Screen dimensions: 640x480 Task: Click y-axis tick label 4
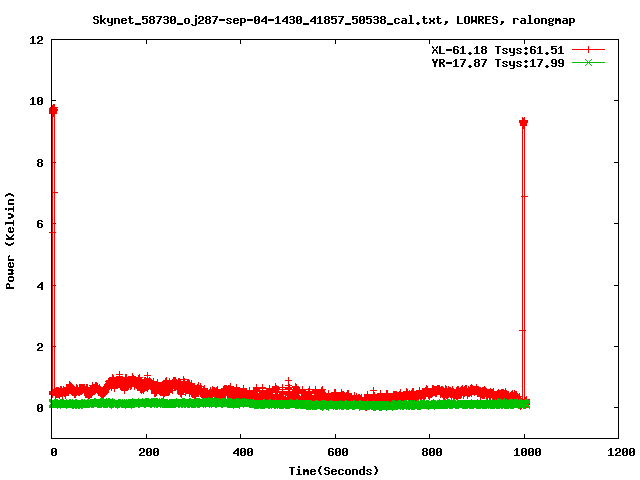pyautogui.click(x=40, y=286)
